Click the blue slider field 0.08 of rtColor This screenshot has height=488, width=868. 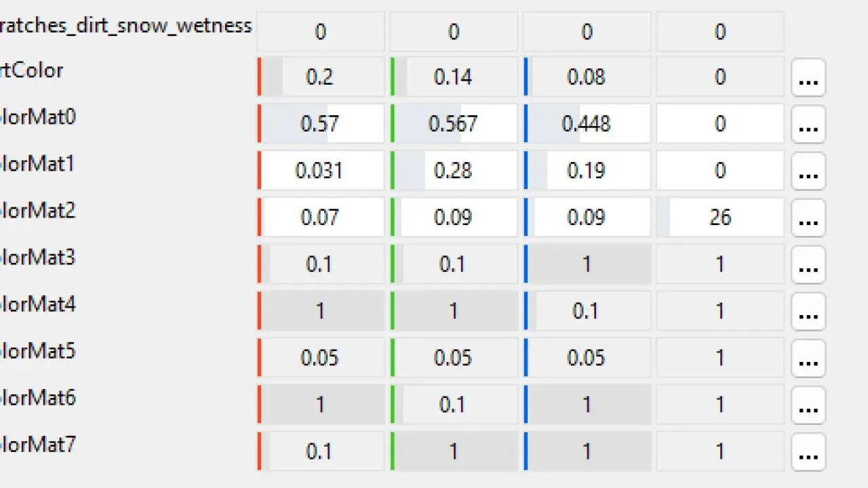[587, 77]
